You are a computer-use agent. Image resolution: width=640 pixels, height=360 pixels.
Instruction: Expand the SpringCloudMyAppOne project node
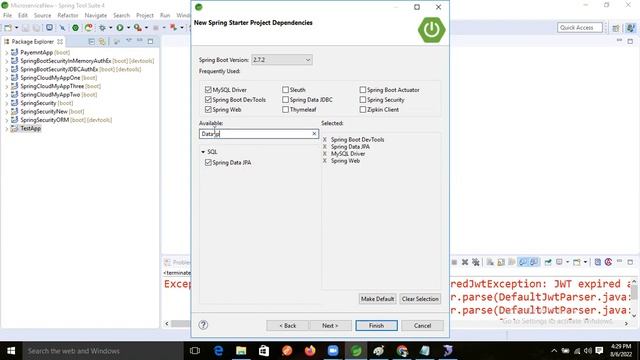[7, 78]
